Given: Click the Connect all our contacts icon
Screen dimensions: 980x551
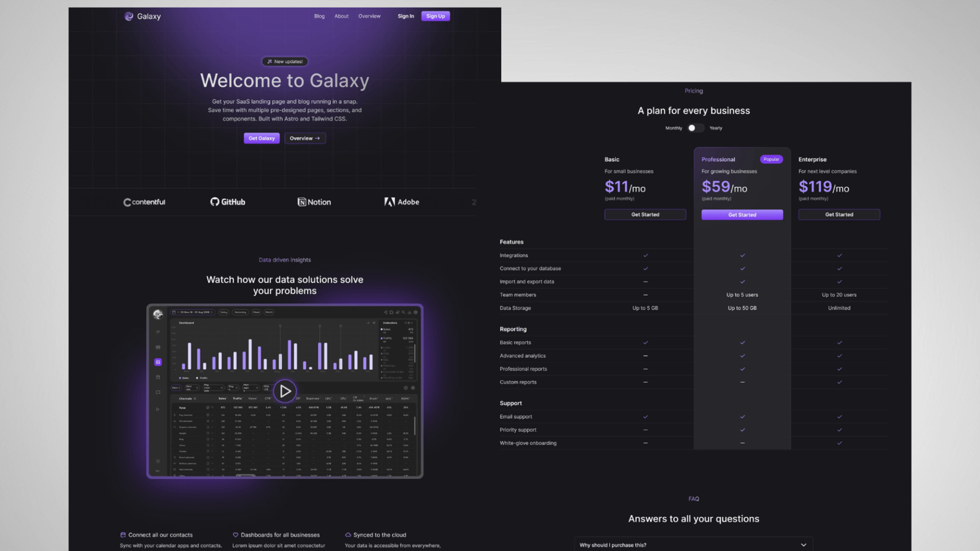Looking at the screenshot, I should (x=123, y=534).
